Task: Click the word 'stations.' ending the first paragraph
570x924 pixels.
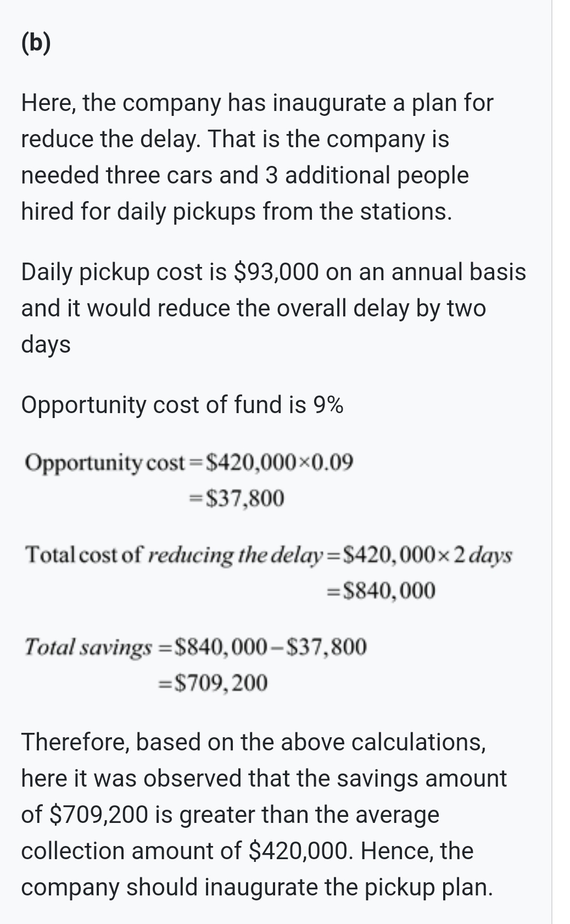Action: pos(406,211)
